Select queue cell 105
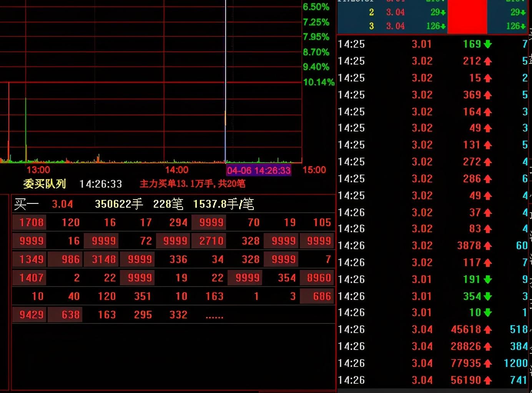 [x=322, y=222]
